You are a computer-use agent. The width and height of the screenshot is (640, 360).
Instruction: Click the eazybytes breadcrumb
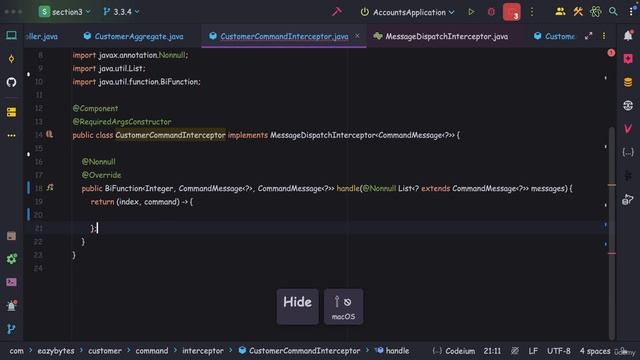pyautogui.click(x=56, y=351)
